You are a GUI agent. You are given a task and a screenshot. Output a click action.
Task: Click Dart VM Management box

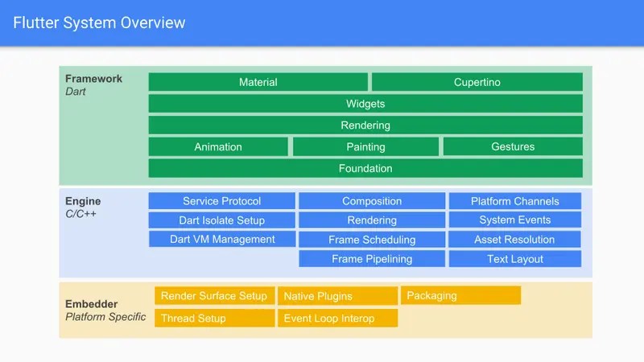coord(222,239)
